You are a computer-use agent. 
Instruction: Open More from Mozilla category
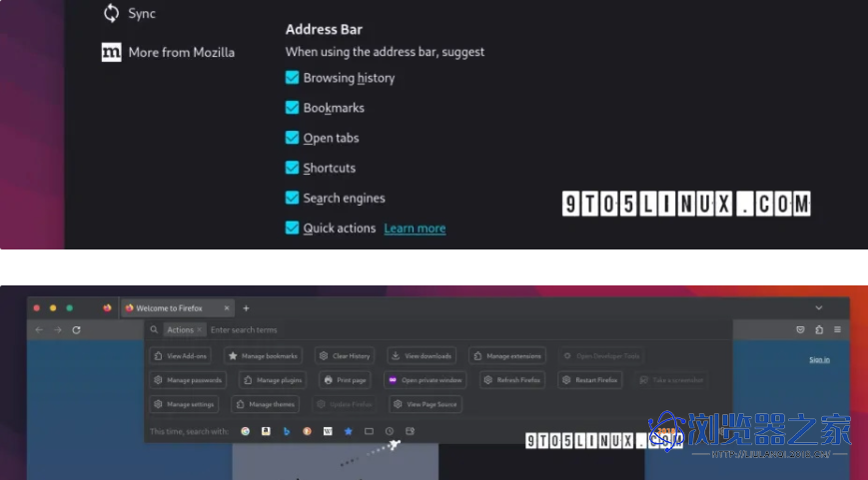tap(168, 53)
